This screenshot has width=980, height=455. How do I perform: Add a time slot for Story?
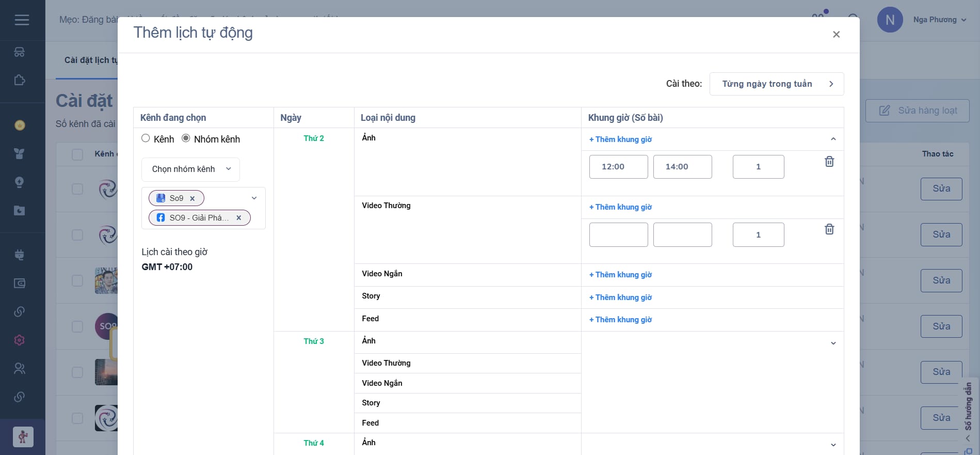click(x=620, y=297)
